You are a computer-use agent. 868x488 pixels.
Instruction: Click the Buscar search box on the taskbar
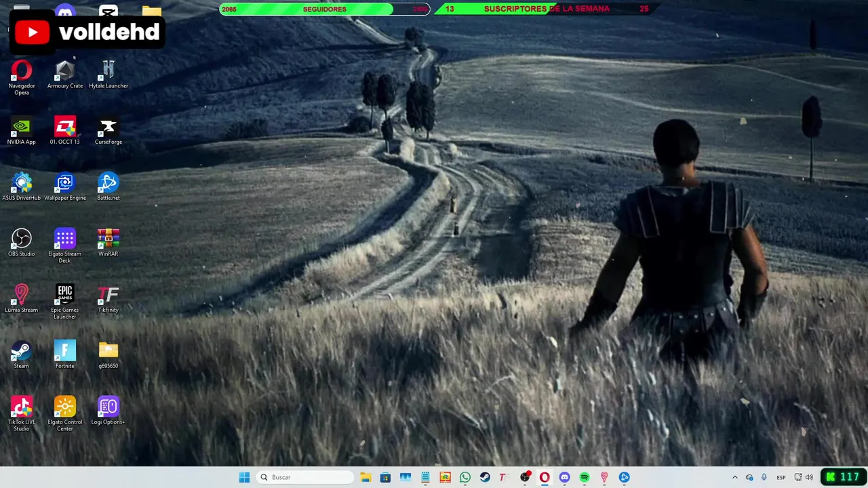[307, 477]
